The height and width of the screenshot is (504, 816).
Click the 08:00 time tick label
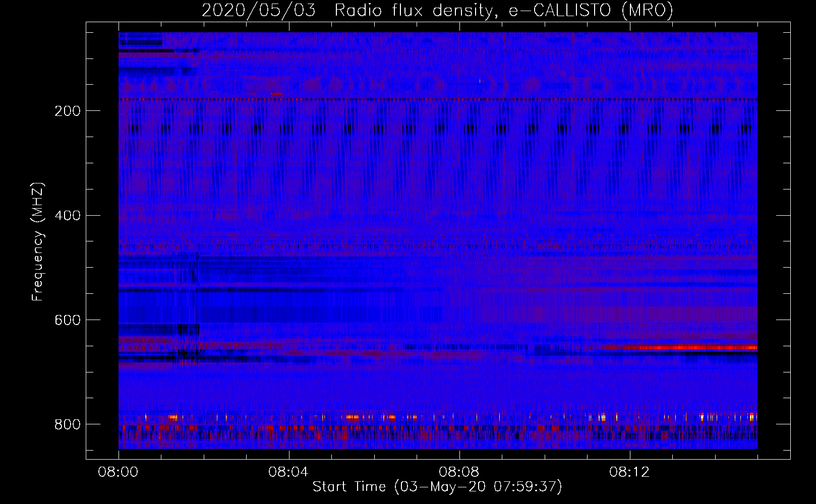(x=119, y=472)
